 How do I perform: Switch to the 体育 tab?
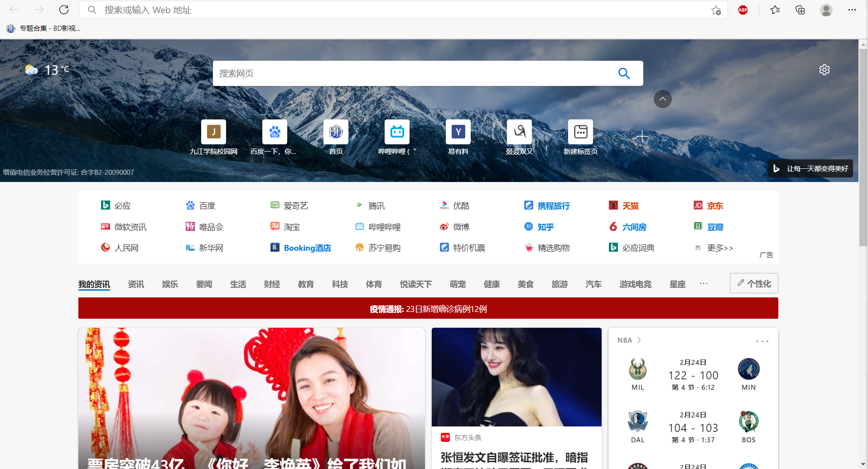[x=374, y=284]
